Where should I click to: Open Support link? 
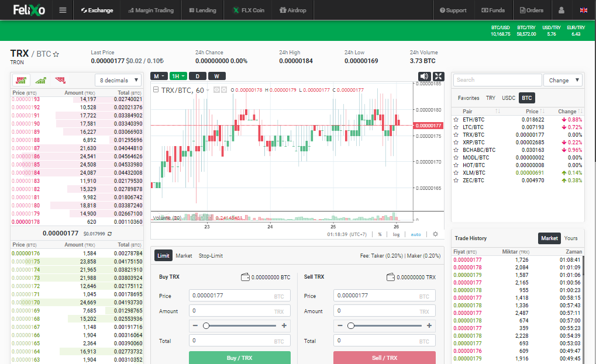pyautogui.click(x=453, y=11)
